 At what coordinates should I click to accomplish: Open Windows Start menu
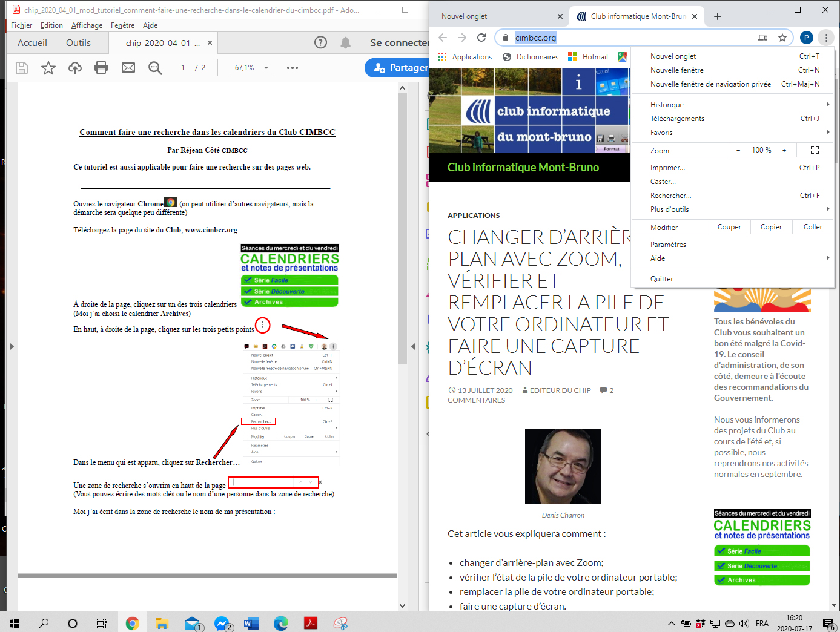pos(15,623)
